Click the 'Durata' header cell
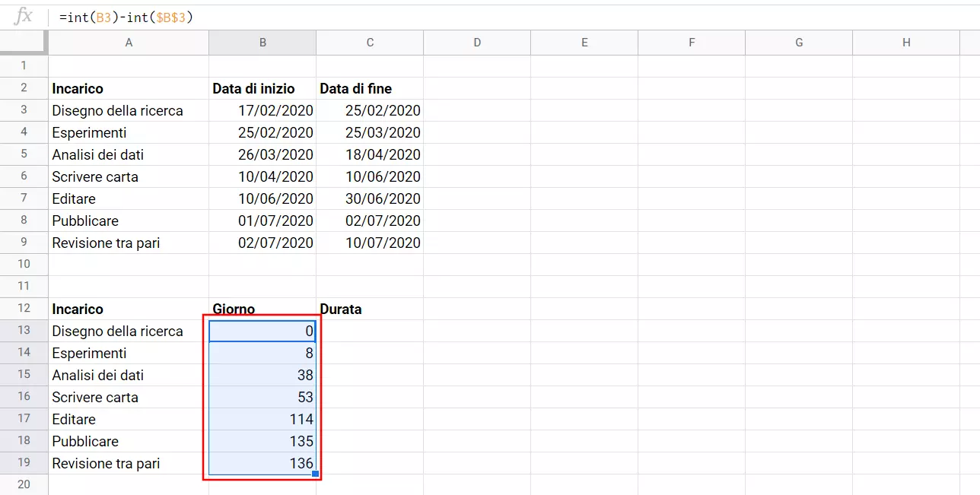 [x=370, y=309]
